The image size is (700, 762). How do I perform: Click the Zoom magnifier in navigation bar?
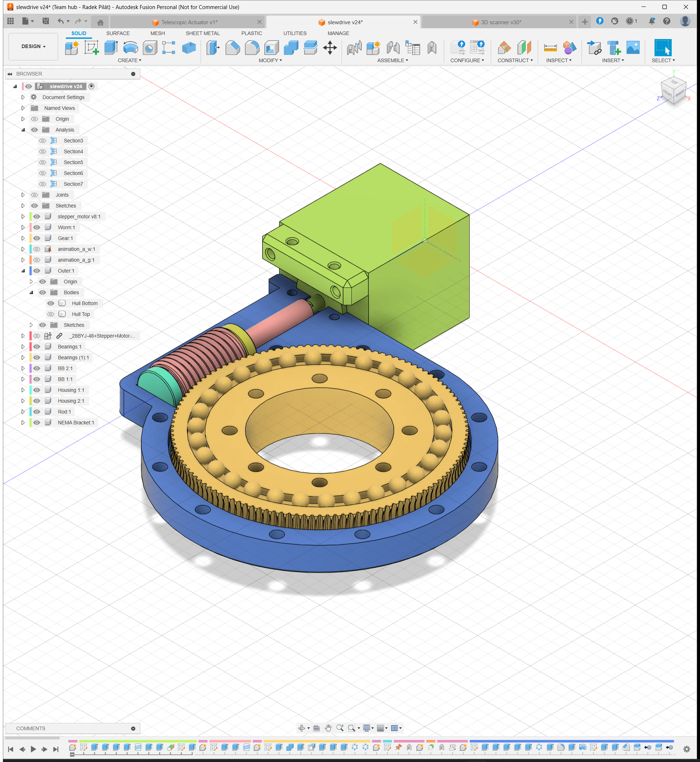[x=340, y=728]
